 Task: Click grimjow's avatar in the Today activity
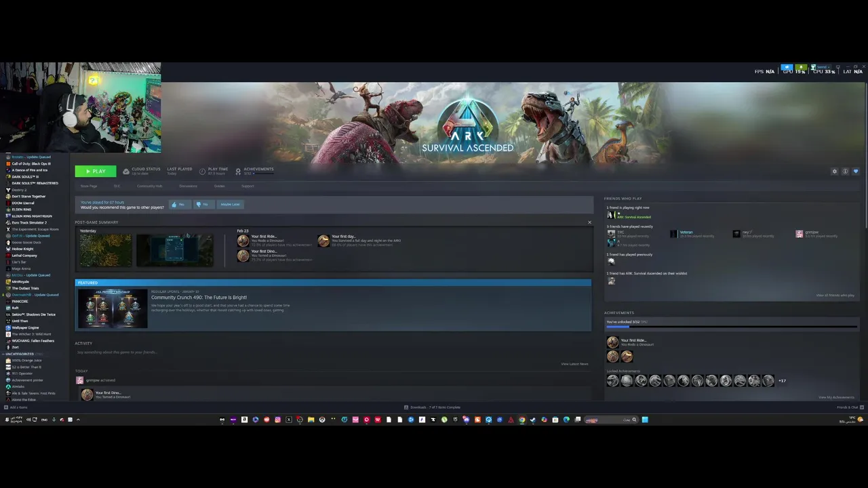tap(79, 380)
